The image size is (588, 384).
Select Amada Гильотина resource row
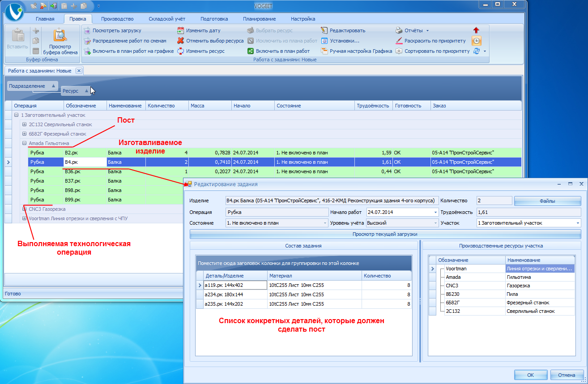click(x=502, y=277)
